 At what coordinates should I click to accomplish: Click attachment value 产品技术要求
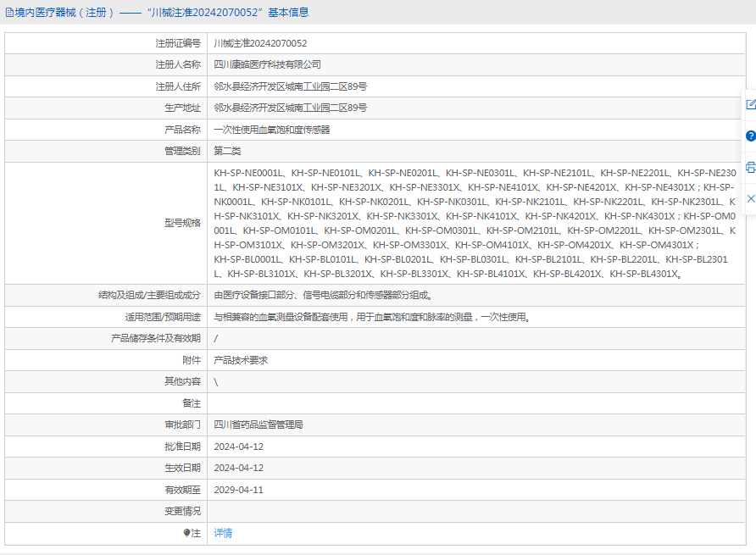tap(241, 360)
